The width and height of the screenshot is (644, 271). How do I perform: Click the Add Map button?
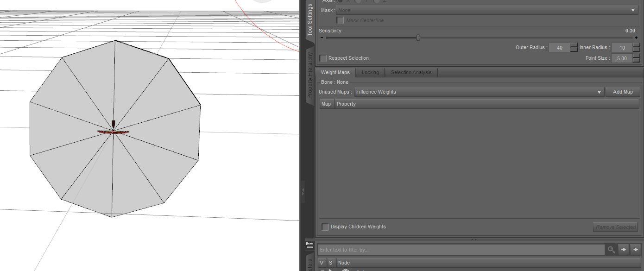(x=623, y=92)
